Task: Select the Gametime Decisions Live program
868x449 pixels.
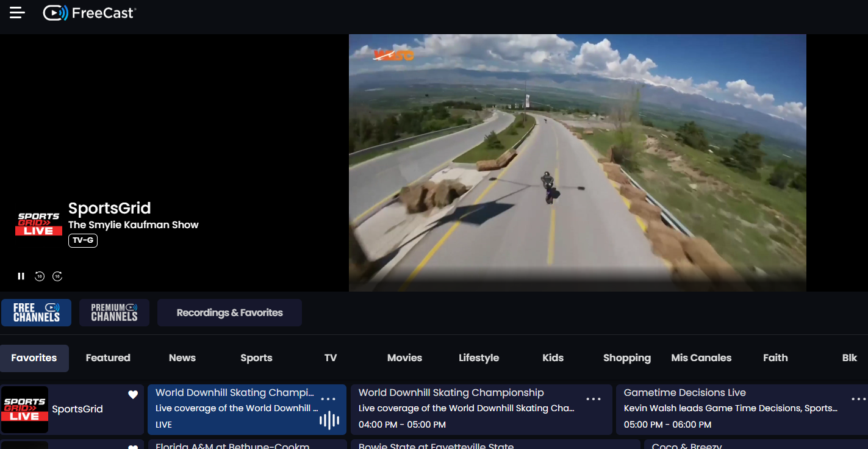Action: 742,409
